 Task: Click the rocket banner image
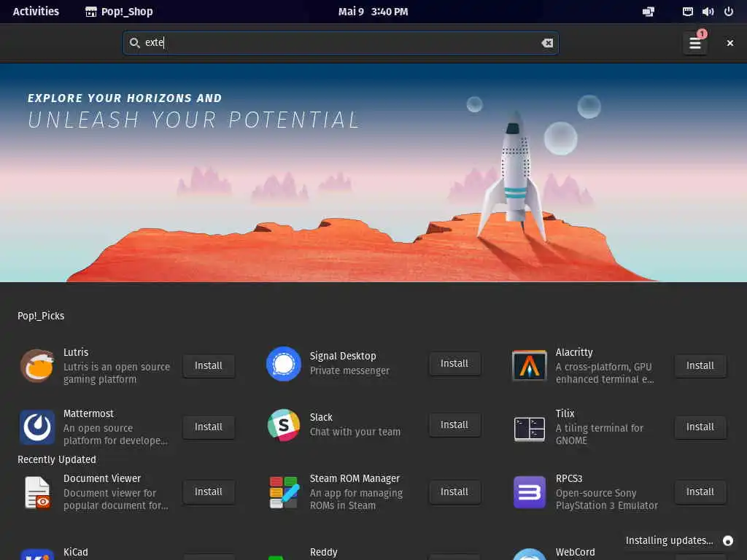tap(373, 173)
